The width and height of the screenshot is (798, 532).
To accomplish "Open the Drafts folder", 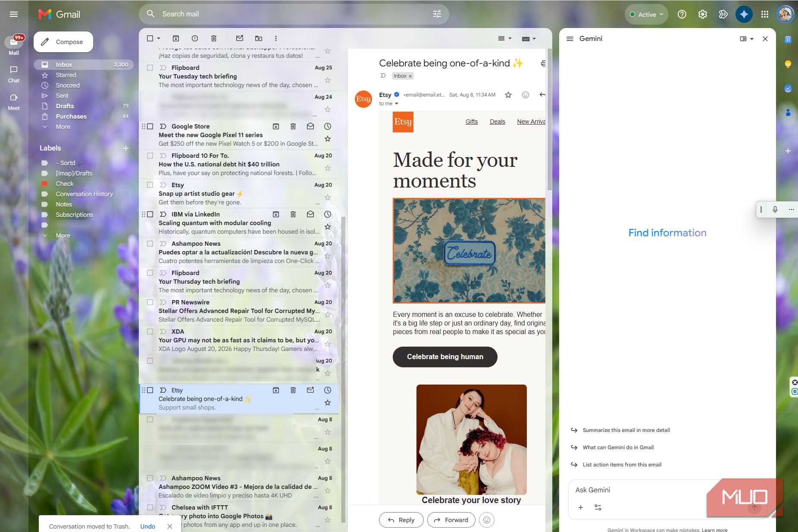I will pos(84,106).
